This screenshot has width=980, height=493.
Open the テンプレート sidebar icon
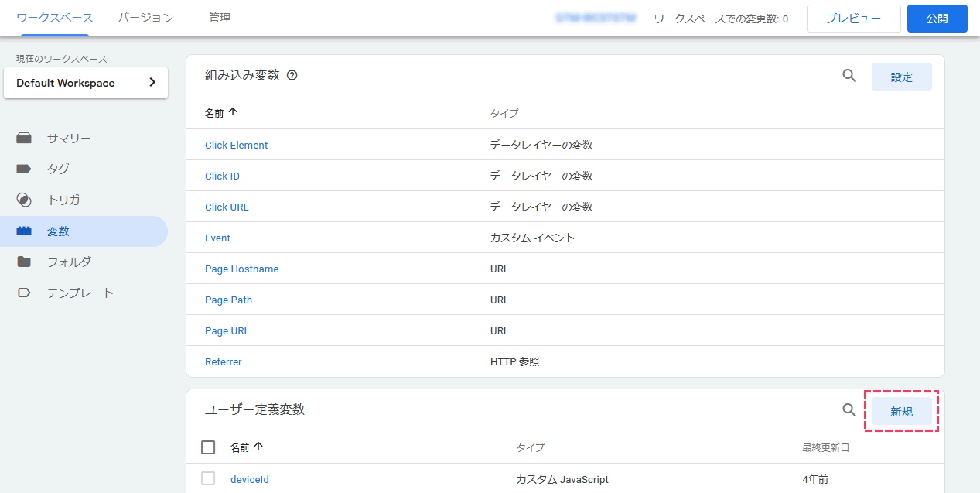24,293
